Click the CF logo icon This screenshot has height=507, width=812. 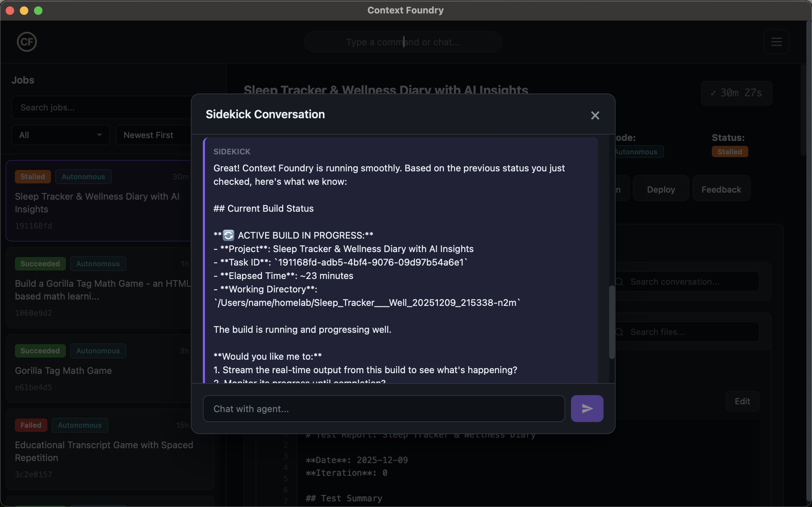point(27,42)
